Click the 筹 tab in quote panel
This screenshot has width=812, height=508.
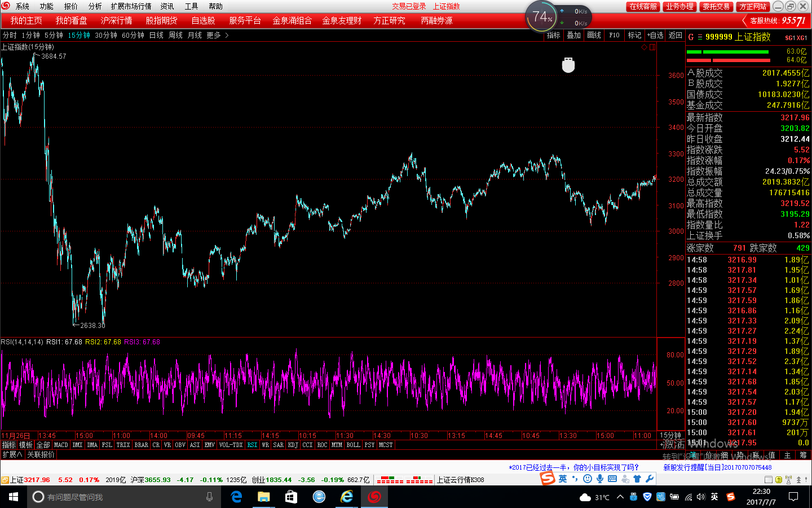[x=803, y=455]
